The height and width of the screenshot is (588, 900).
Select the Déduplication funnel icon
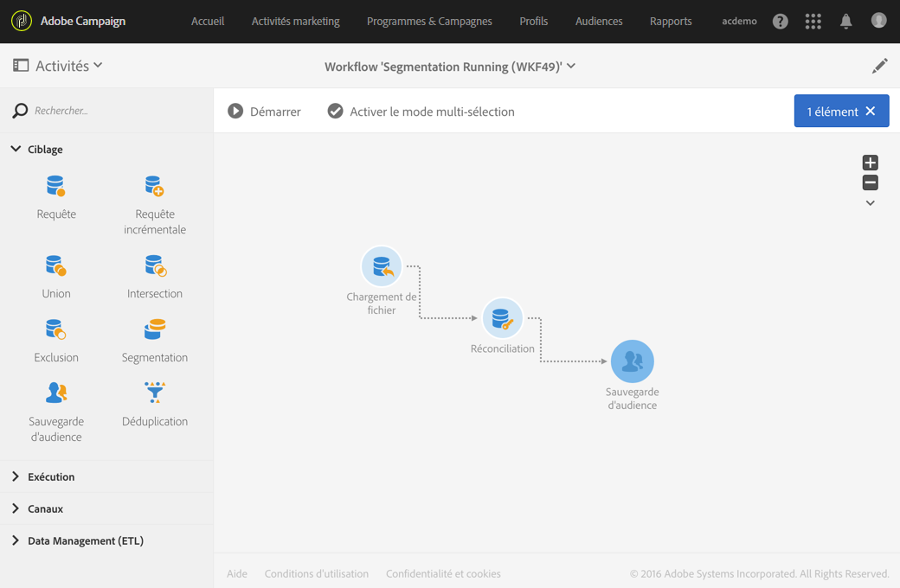pos(155,393)
